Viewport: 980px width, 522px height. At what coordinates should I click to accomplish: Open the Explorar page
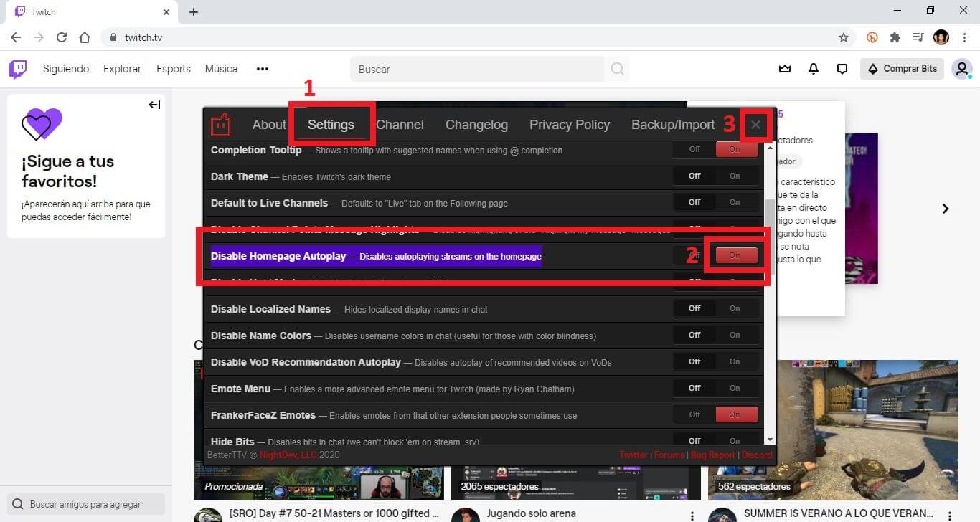coord(122,69)
